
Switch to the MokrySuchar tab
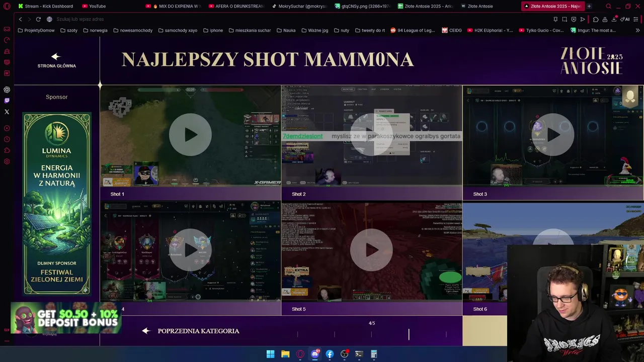pyautogui.click(x=299, y=6)
